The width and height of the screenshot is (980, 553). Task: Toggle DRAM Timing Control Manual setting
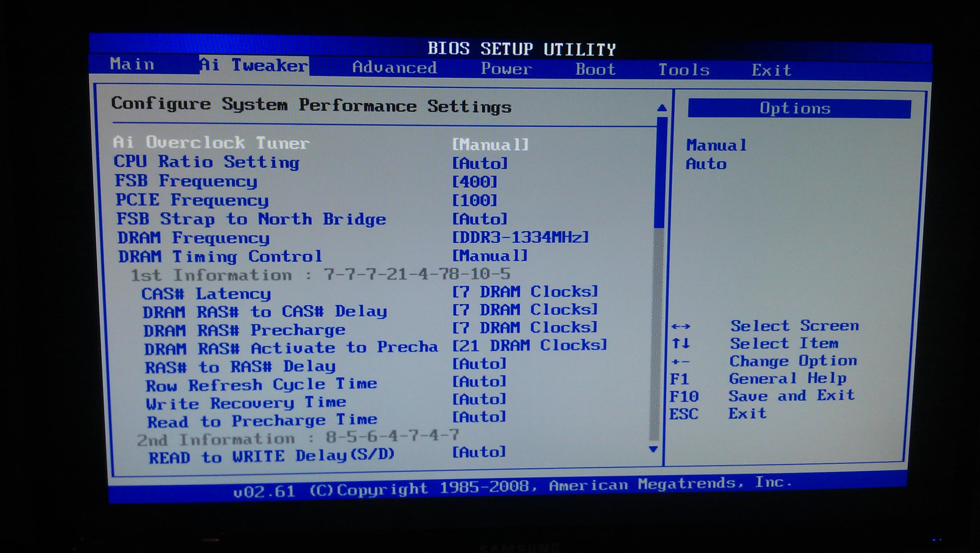tap(490, 256)
